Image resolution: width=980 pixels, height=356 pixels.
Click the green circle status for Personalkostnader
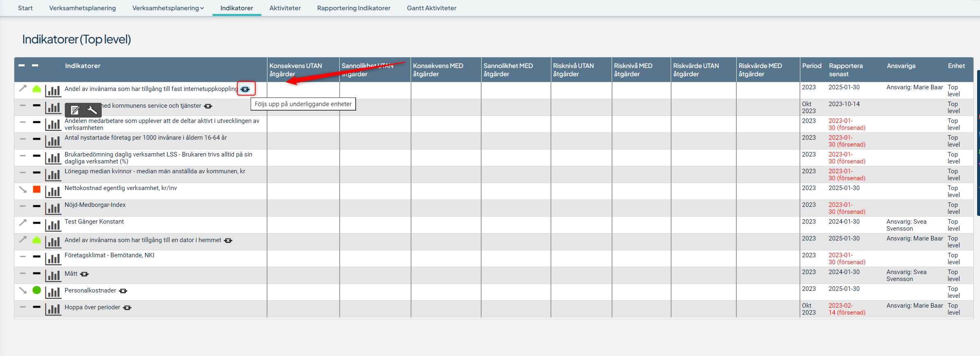[37, 290]
